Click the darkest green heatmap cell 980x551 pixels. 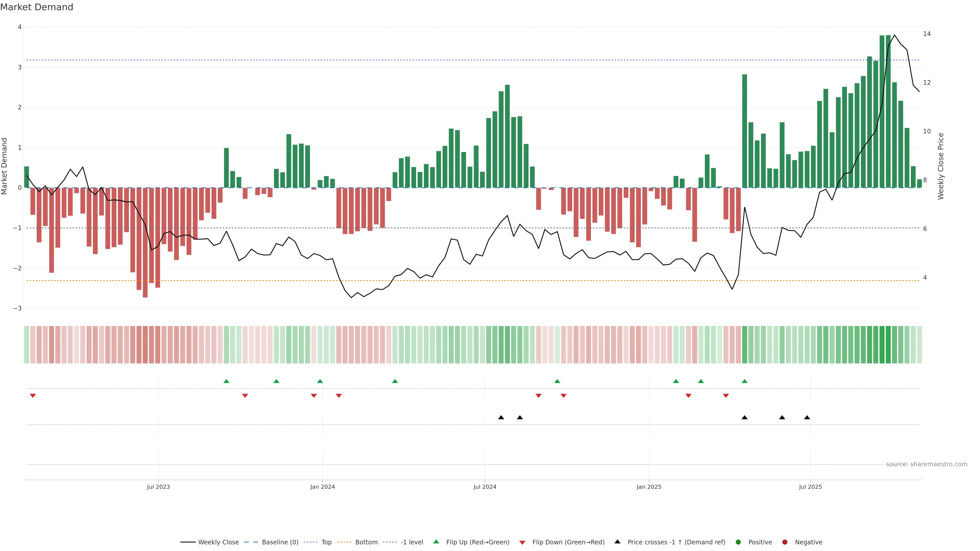click(x=888, y=345)
